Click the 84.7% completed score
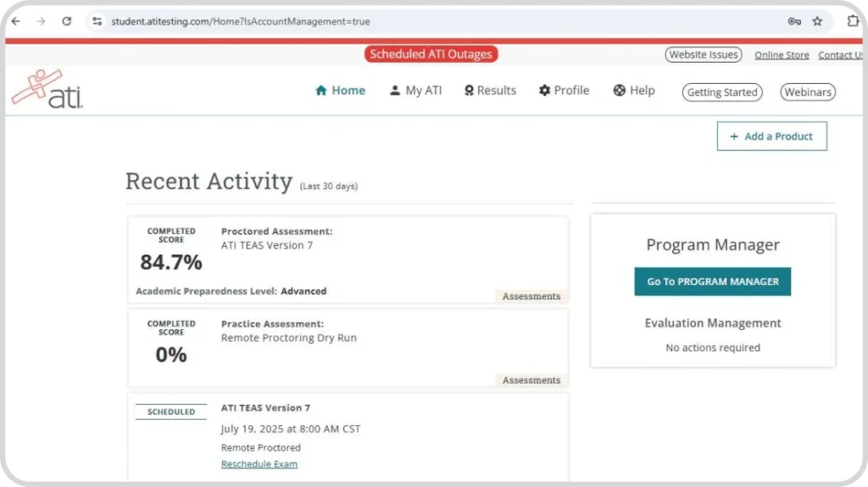868x487 pixels. (x=171, y=262)
